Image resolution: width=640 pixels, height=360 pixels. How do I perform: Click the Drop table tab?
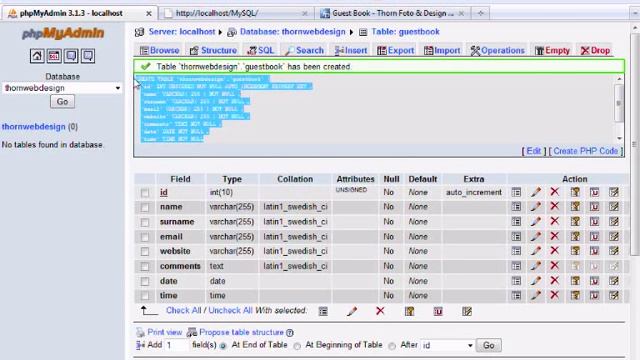coord(595,50)
